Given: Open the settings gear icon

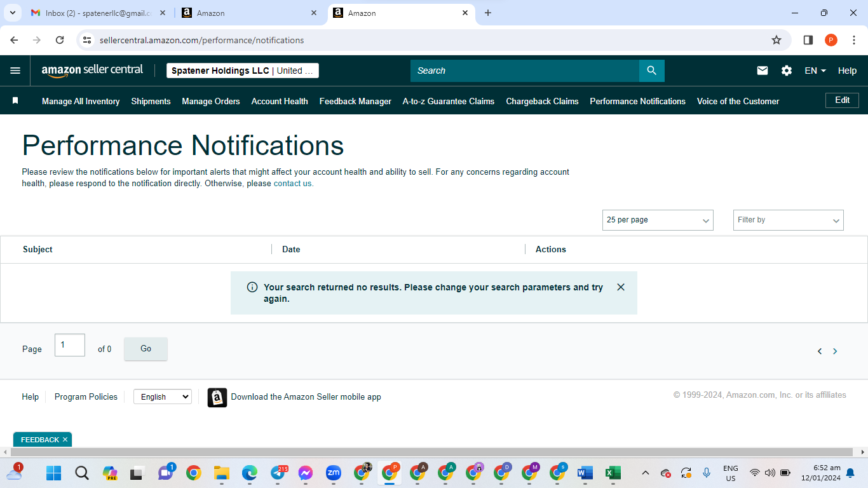Looking at the screenshot, I should tap(787, 71).
